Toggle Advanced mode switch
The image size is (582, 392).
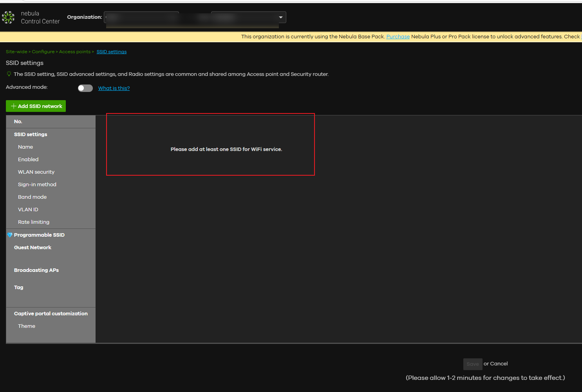coord(85,88)
